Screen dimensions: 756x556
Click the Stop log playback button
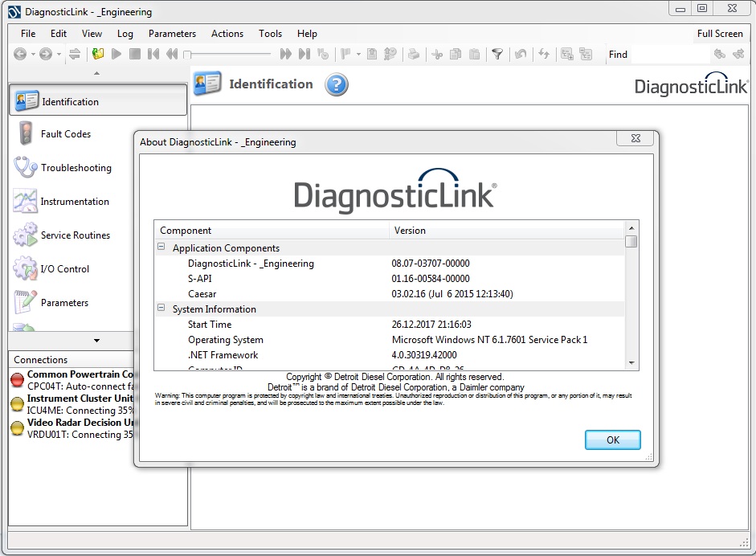[135, 54]
